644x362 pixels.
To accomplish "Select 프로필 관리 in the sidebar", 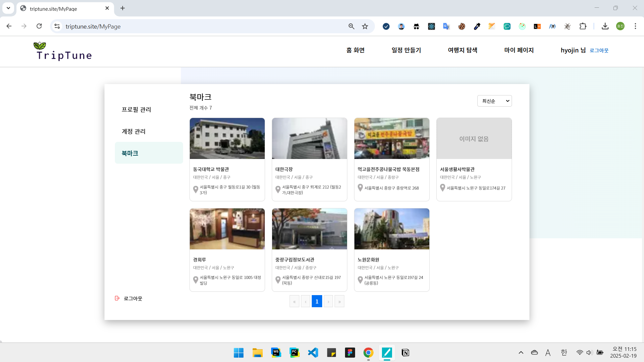I will coord(136,110).
